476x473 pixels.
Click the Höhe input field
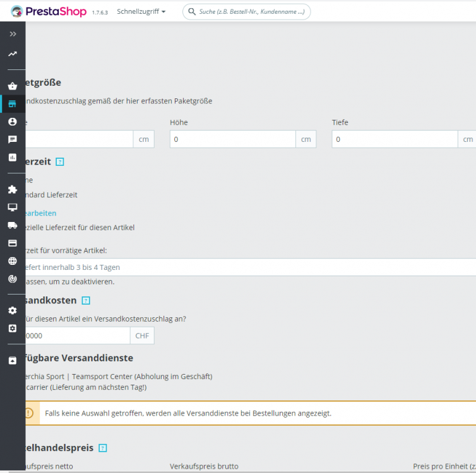pos(233,139)
